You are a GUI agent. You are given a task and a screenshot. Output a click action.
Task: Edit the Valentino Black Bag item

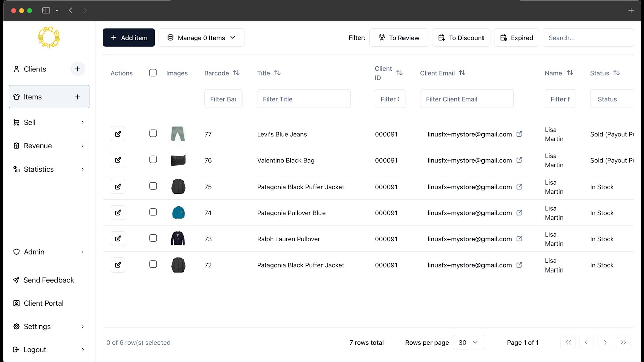click(118, 160)
